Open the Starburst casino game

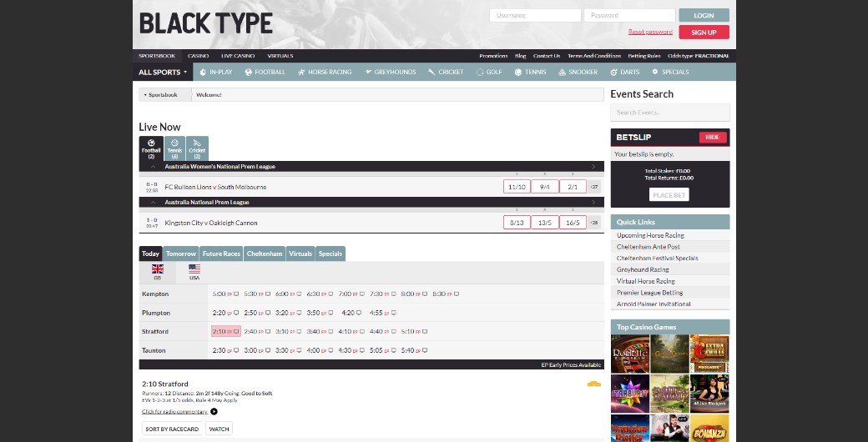(x=630, y=394)
